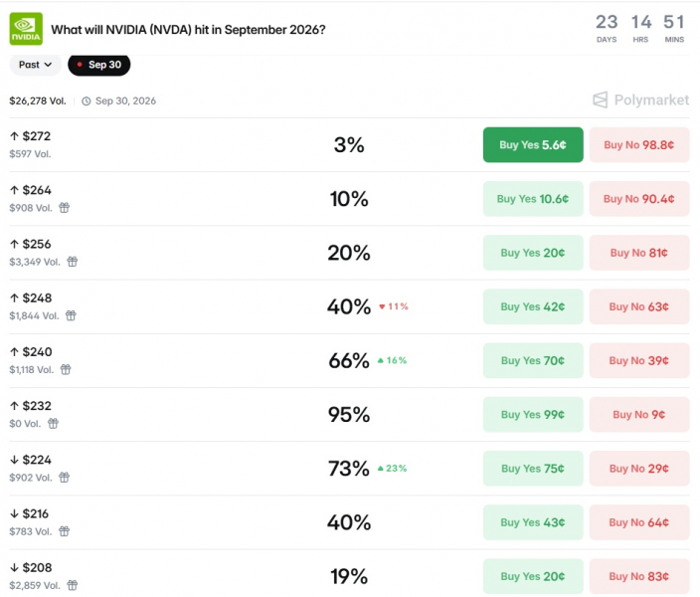The height and width of the screenshot is (597, 700).
Task: Open the ↑ $256 market row
Action: click(349, 253)
